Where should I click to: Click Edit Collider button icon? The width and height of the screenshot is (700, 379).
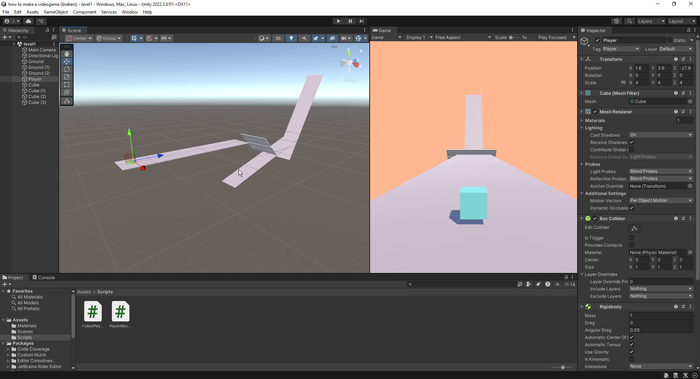(x=634, y=228)
